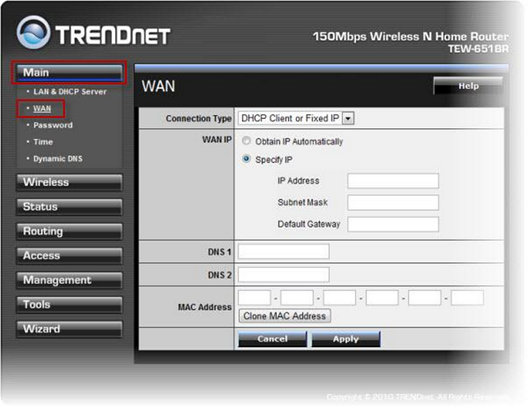Click the first MAC Address octet field

pos(255,298)
